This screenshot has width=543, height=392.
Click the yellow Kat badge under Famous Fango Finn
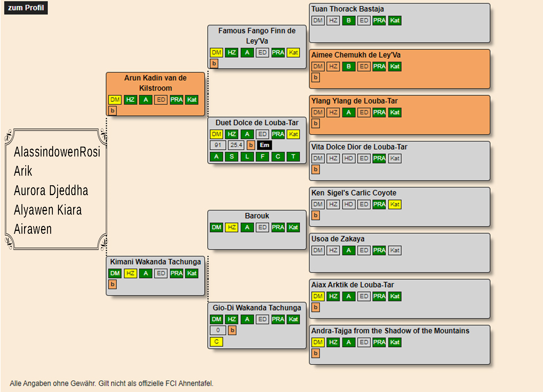pos(293,53)
